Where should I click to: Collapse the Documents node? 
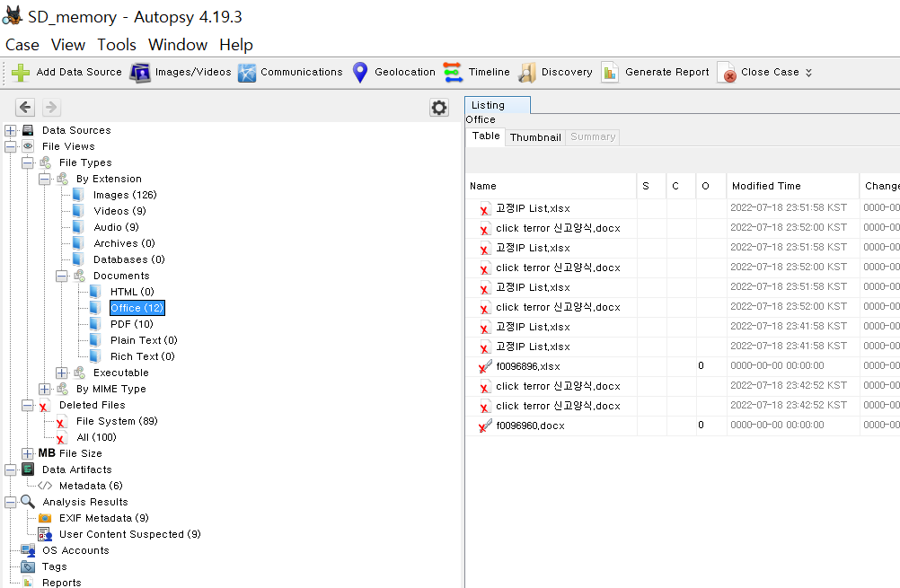point(62,276)
